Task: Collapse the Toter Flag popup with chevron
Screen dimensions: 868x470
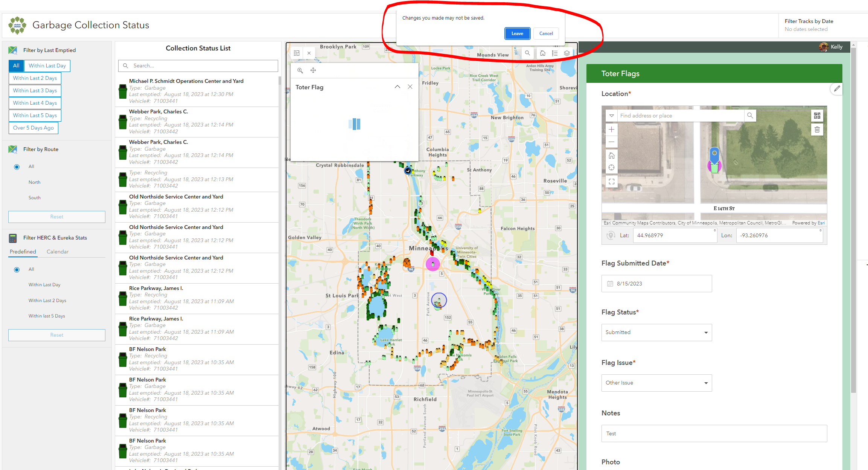Action: [397, 87]
